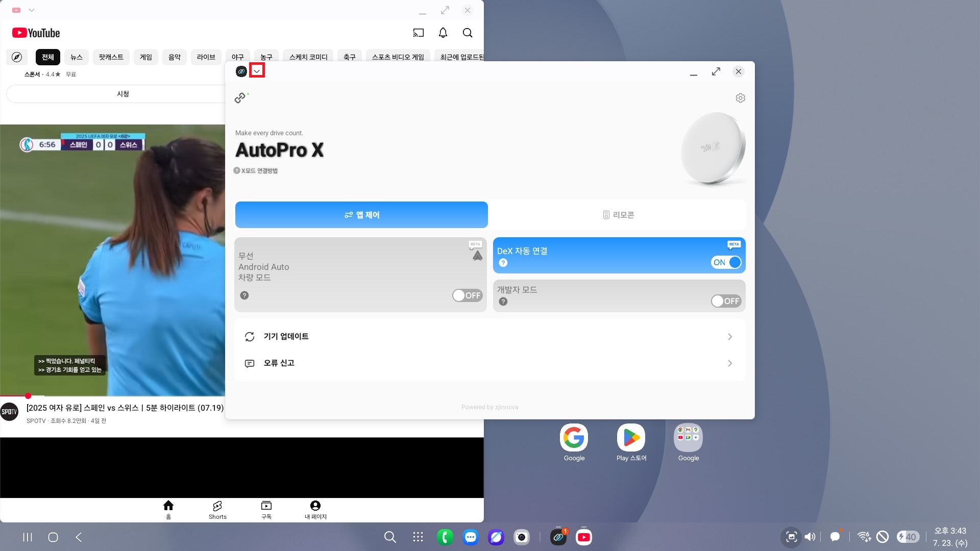Select 뉴스 category chip in YouTube
Viewport: 980px width, 551px height.
77,57
